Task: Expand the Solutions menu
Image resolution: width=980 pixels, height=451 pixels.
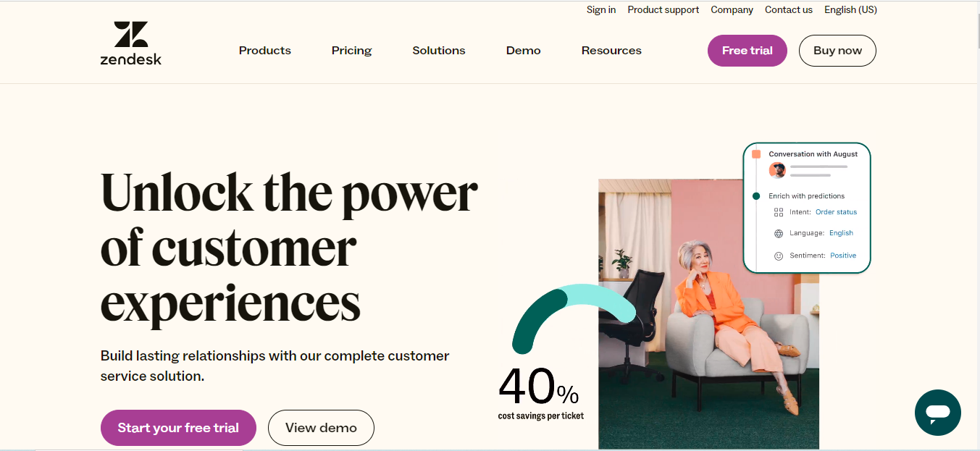Action: [439, 51]
